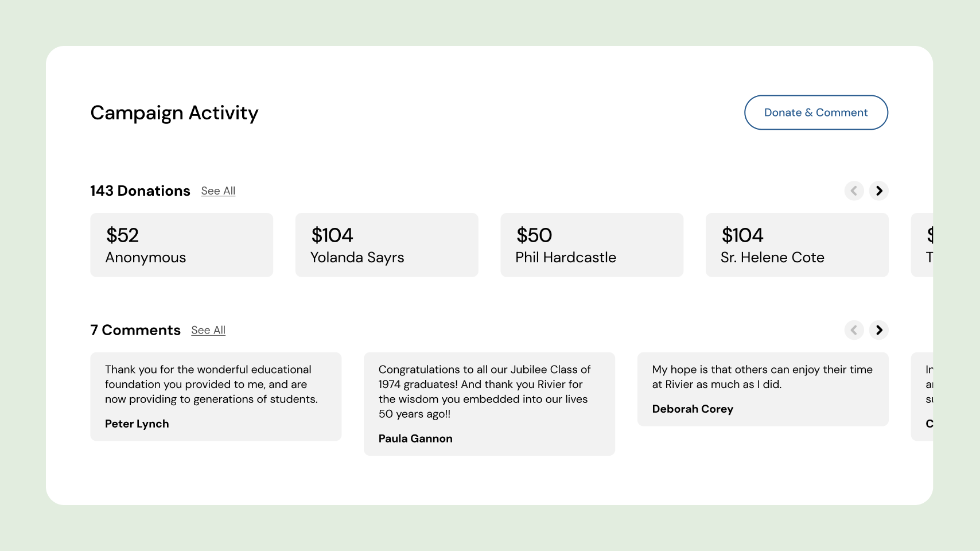Click the Peter Lynch author name
The image size is (980, 551).
click(x=137, y=424)
